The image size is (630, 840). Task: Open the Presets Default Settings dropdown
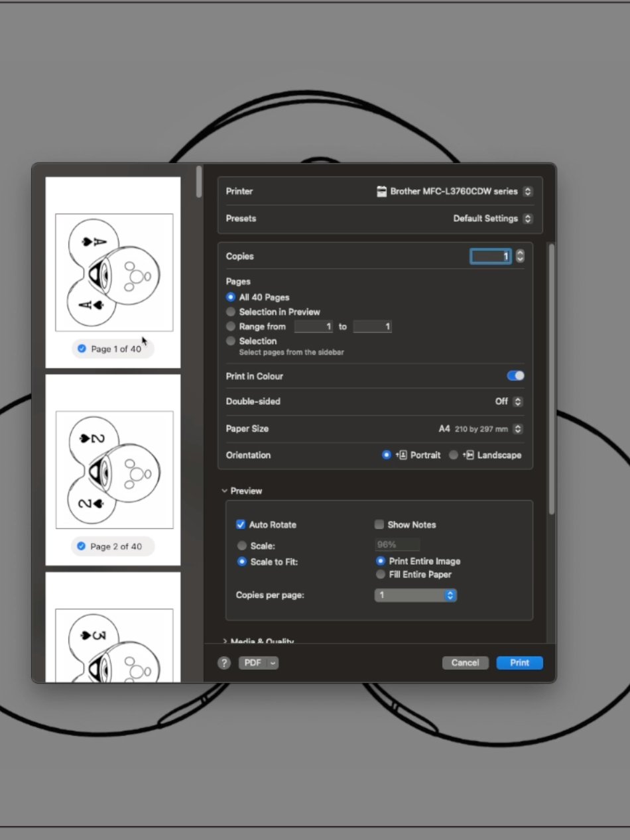point(528,219)
